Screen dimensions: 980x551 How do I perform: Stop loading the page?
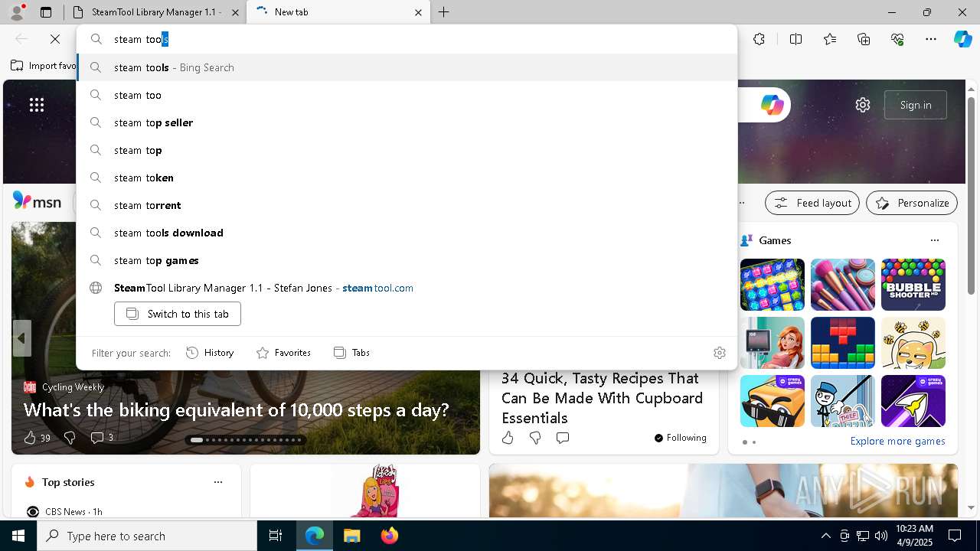click(55, 39)
